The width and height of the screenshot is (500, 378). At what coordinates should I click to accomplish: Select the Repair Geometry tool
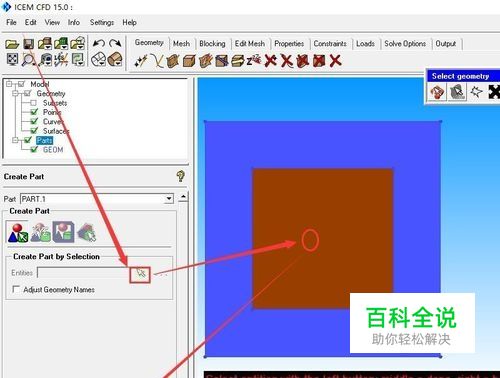click(222, 61)
